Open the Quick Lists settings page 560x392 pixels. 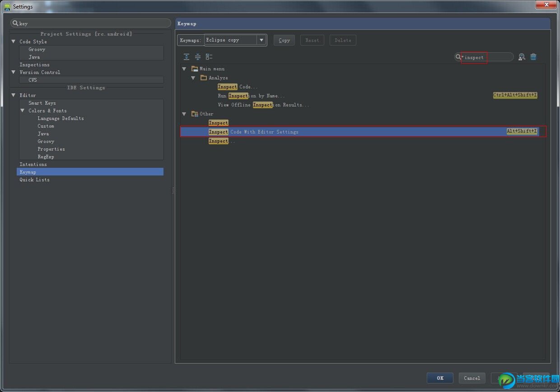[35, 180]
